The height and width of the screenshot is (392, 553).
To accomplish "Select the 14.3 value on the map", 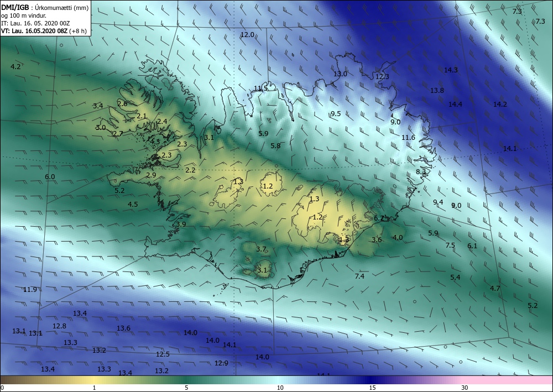I will (451, 70).
